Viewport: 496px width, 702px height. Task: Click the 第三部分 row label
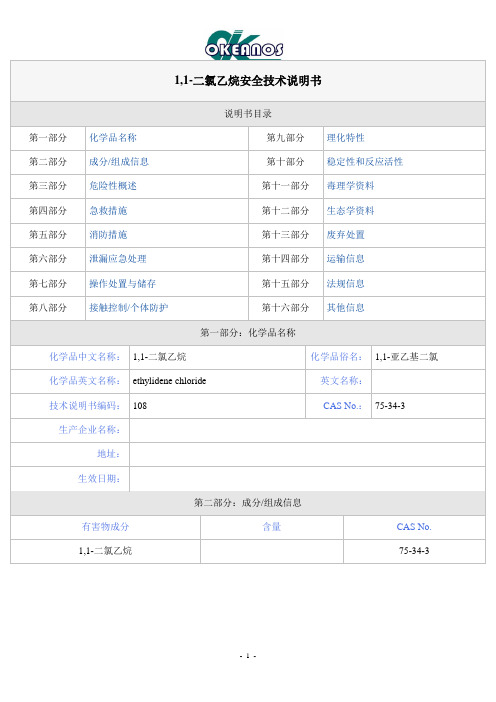(x=48, y=186)
